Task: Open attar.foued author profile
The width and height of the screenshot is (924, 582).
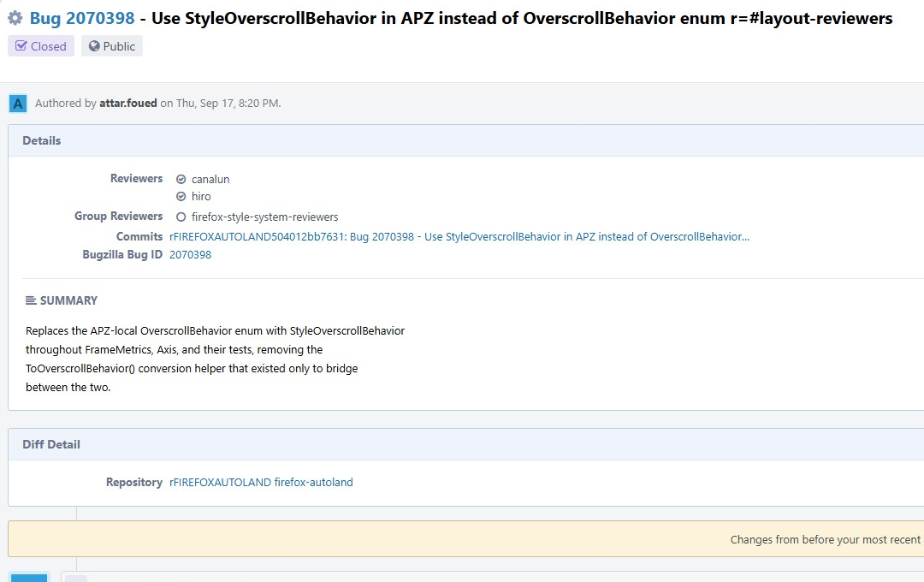Action: click(x=127, y=104)
